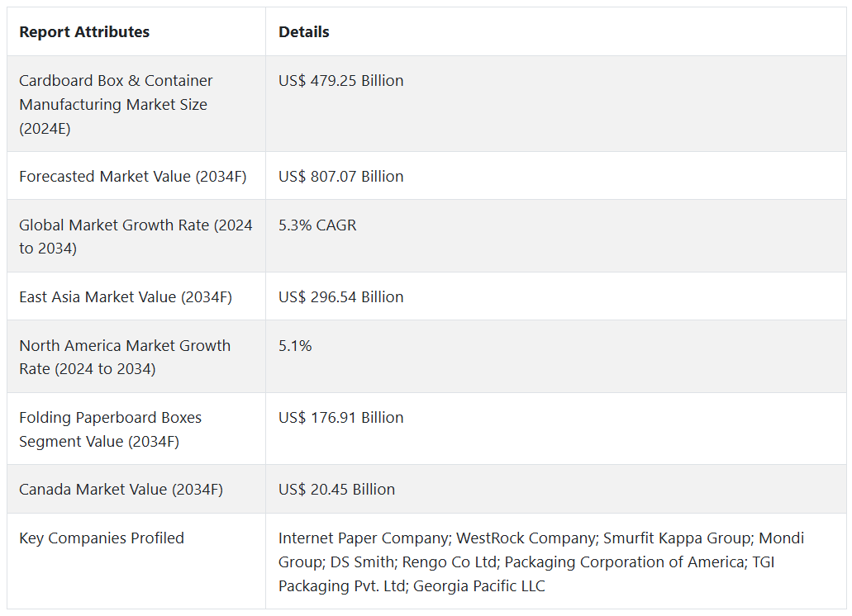Screen dimensions: 852x616
Task: Click the 5.3% CAGR value
Action: 317,225
